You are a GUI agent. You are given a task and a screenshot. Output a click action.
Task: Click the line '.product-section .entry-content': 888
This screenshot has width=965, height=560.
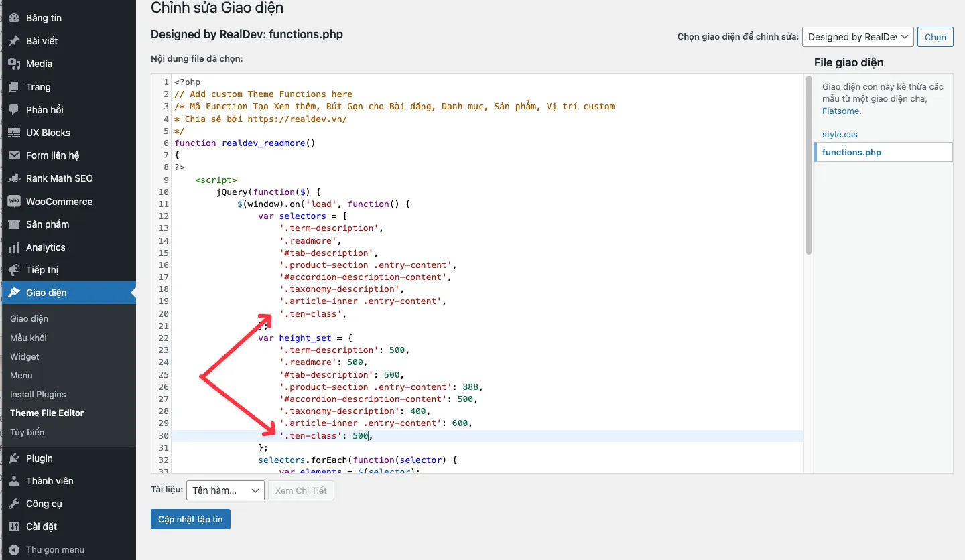click(x=381, y=387)
